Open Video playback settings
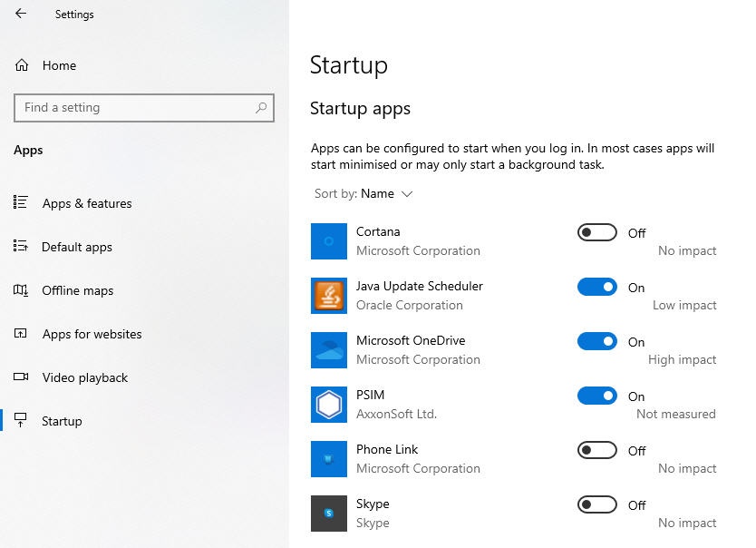Viewport: 756px width, 548px height. point(85,377)
